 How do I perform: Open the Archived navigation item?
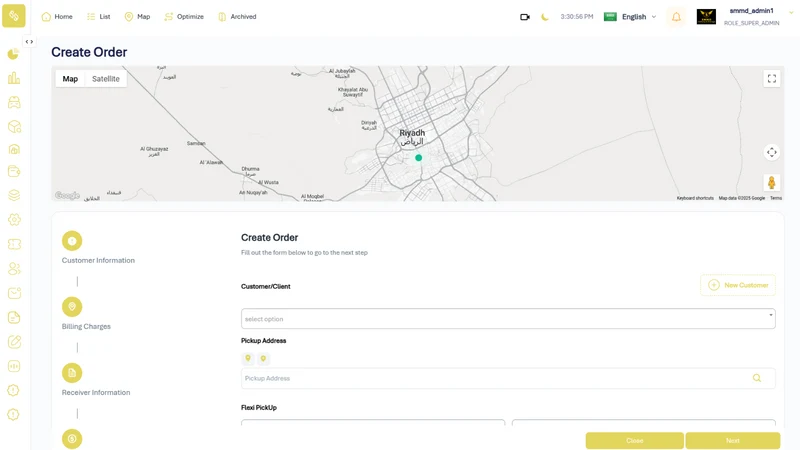(x=237, y=17)
